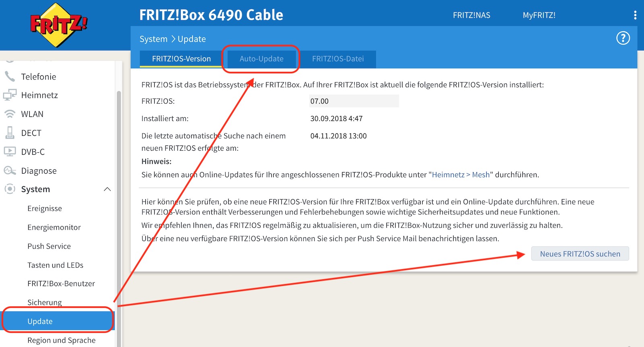Click the install date 30.09.2018 4:47

tap(336, 118)
